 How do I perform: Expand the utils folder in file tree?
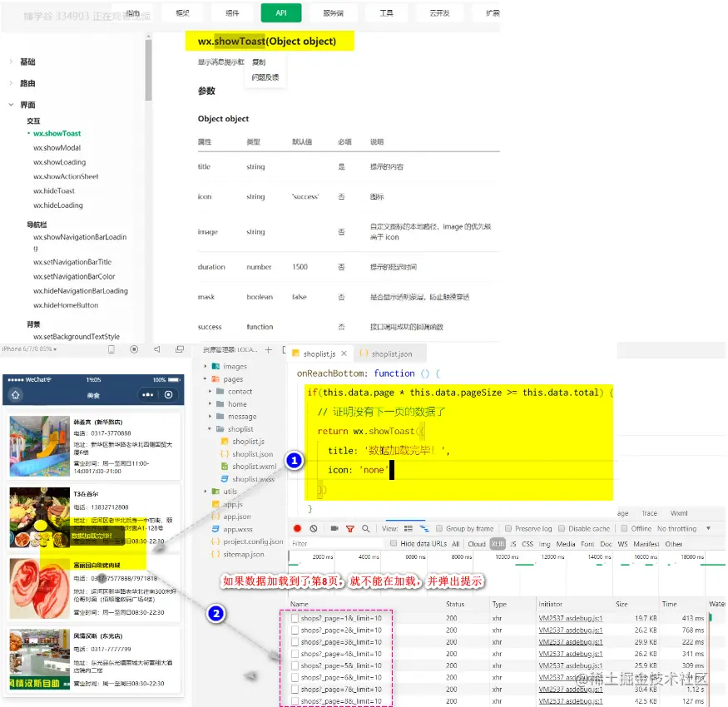pos(206,491)
